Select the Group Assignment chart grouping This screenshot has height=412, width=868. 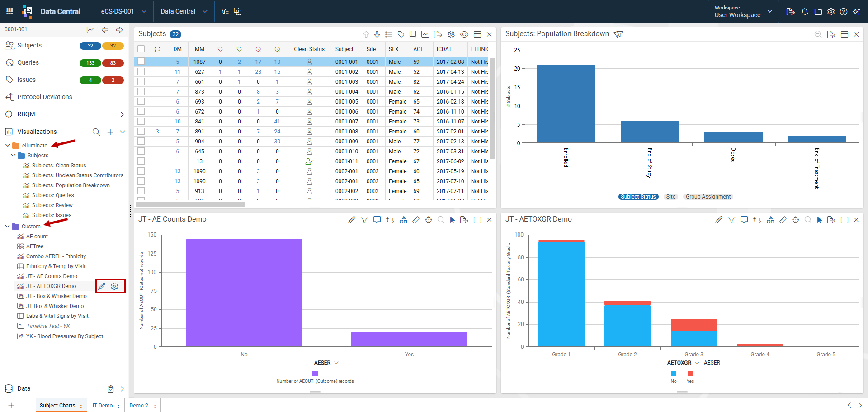click(708, 197)
